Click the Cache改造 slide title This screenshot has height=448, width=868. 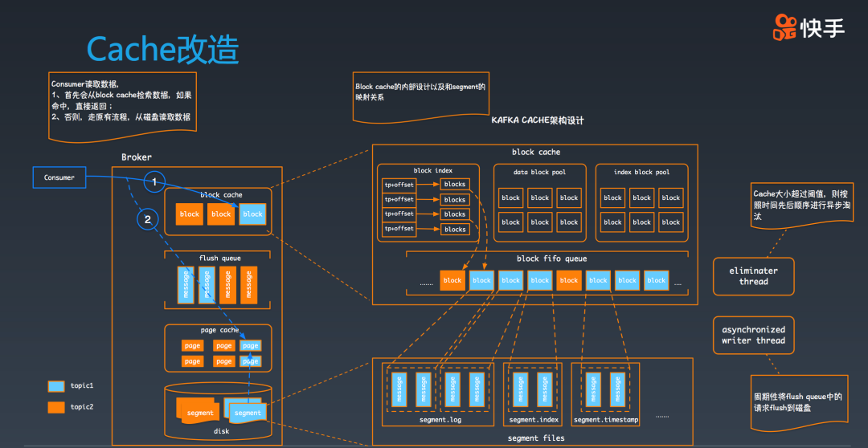point(162,50)
